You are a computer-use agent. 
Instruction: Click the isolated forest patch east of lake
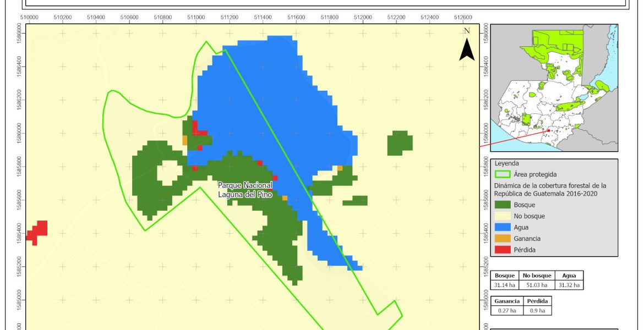pos(400,143)
